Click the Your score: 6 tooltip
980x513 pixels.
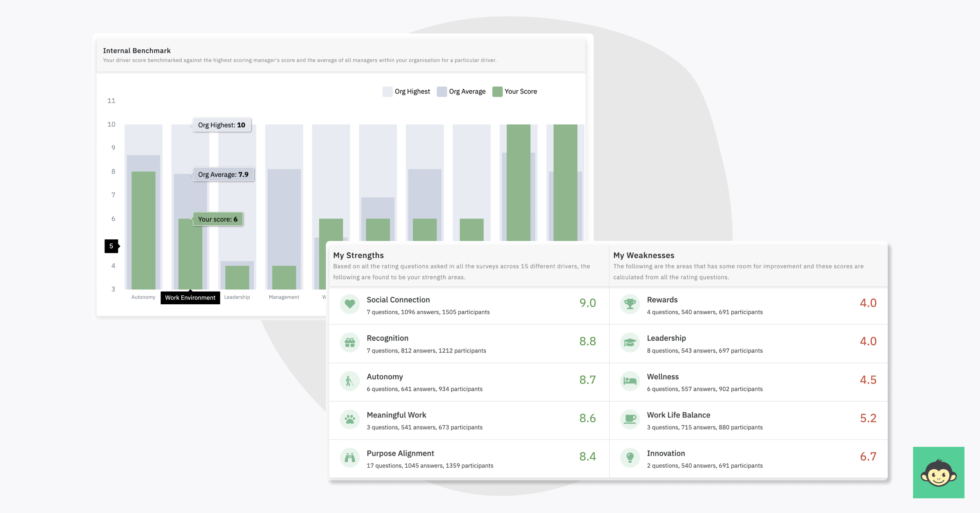(218, 219)
